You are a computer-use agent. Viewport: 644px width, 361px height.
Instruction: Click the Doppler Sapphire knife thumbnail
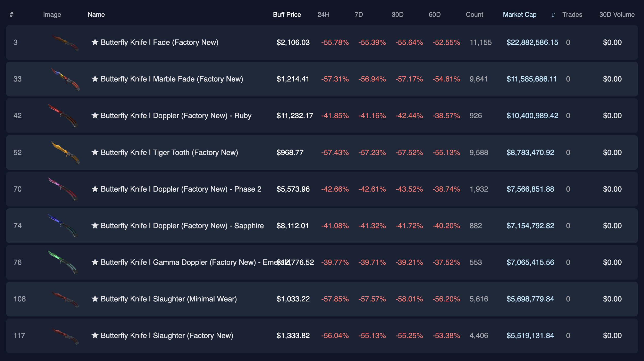click(63, 226)
